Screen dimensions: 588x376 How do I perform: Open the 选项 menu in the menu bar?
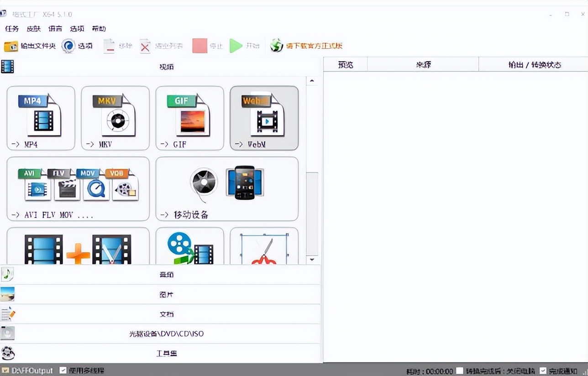coord(77,28)
